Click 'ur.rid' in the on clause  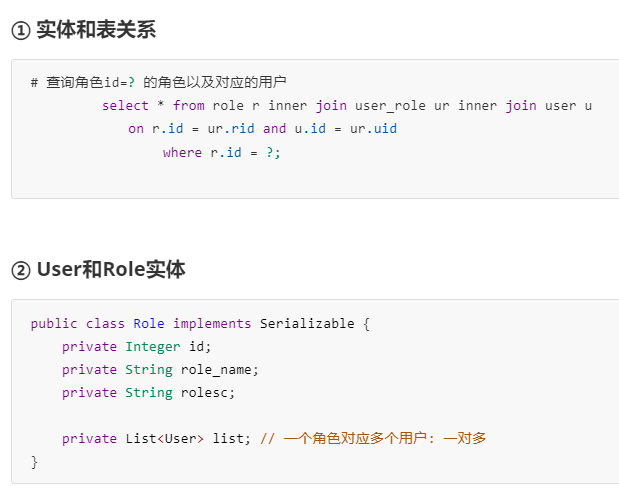[x=231, y=129]
